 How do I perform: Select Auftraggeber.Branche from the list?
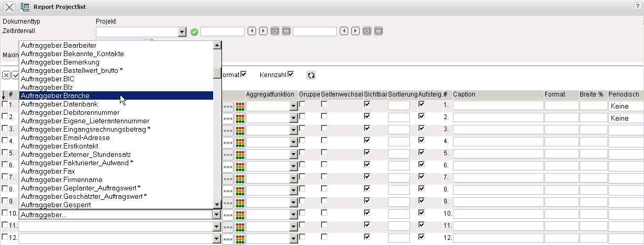(55, 95)
